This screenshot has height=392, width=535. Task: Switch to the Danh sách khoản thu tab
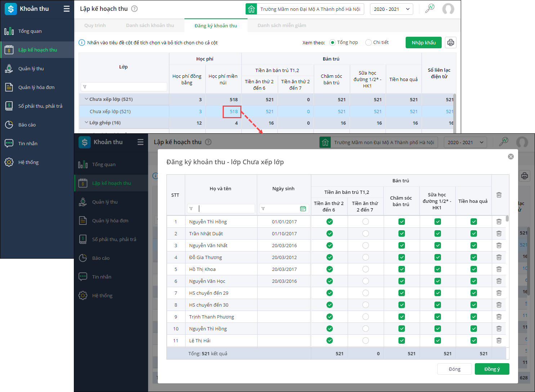(150, 25)
